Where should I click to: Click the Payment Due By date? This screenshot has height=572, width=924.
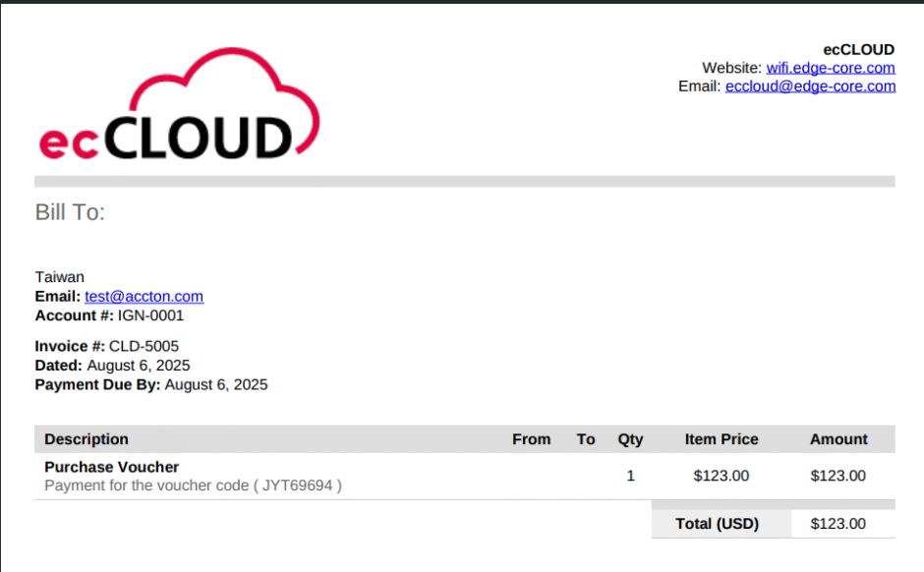pyautogui.click(x=215, y=385)
